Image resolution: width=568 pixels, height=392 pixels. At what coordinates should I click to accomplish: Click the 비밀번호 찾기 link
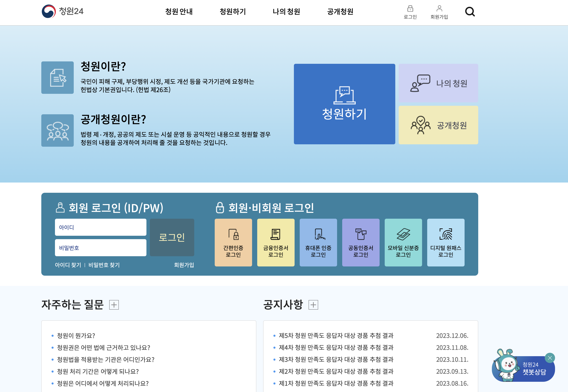[104, 265]
